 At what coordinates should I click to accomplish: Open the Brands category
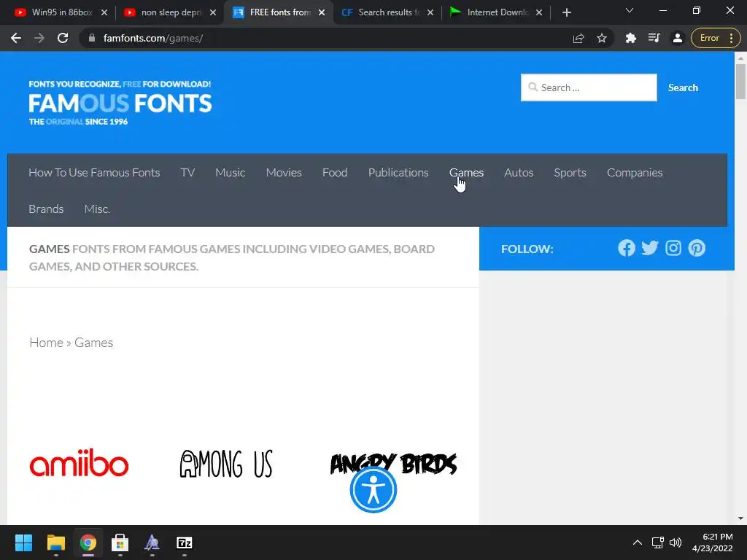[x=46, y=209]
